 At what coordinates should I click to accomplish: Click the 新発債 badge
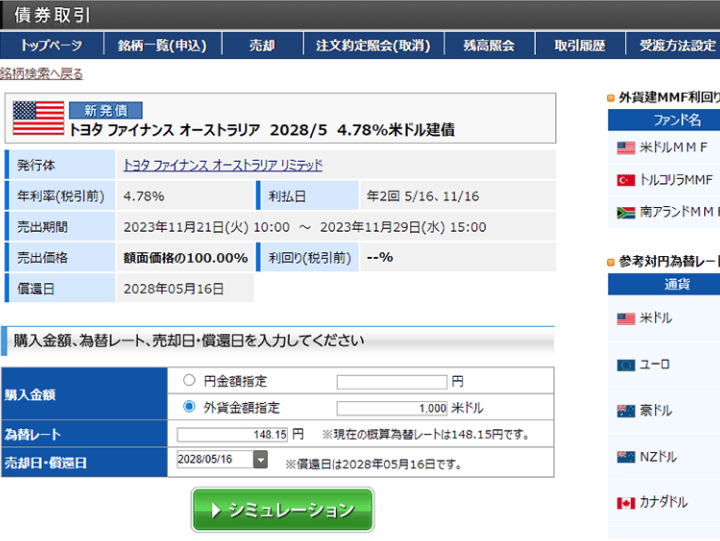tap(106, 110)
